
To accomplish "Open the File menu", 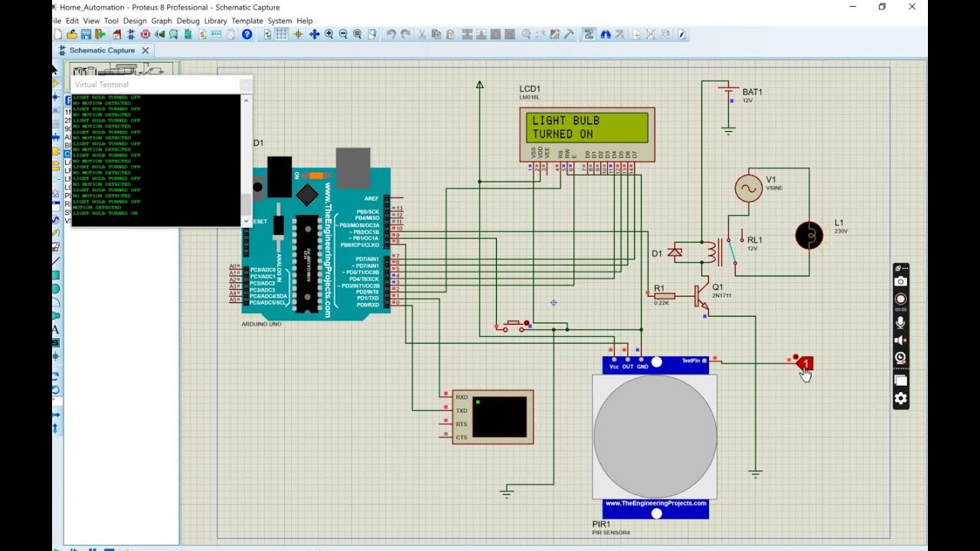I will point(57,21).
